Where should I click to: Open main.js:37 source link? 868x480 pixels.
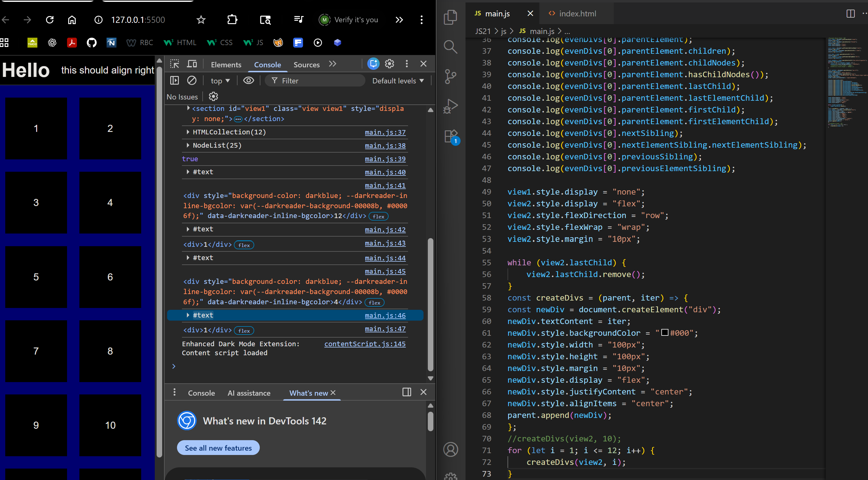click(385, 133)
